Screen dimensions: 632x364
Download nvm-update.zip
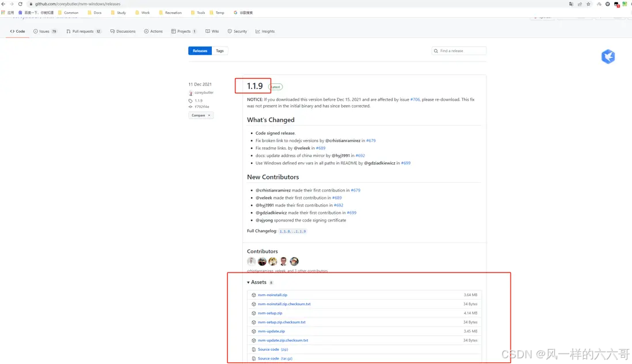tap(271, 331)
